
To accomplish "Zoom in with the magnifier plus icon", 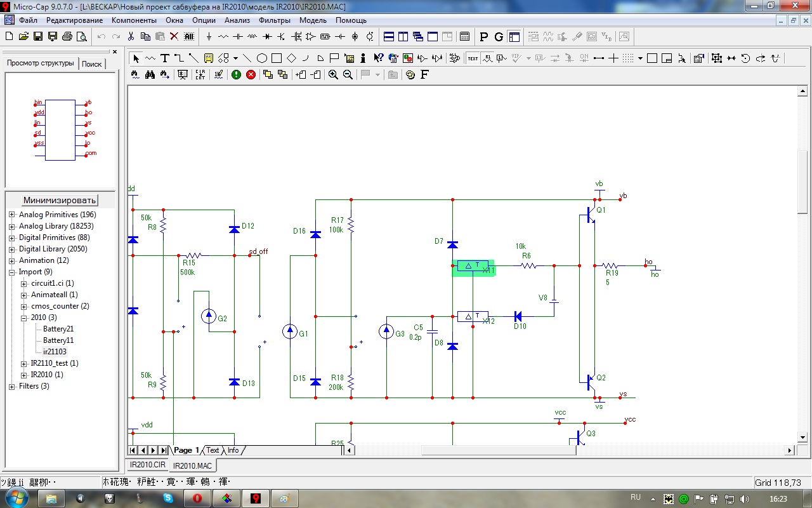I will [333, 74].
